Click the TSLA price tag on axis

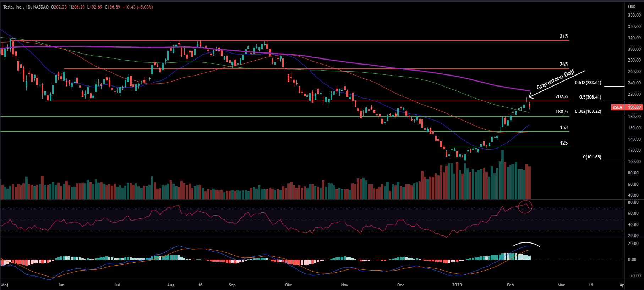tap(617, 107)
